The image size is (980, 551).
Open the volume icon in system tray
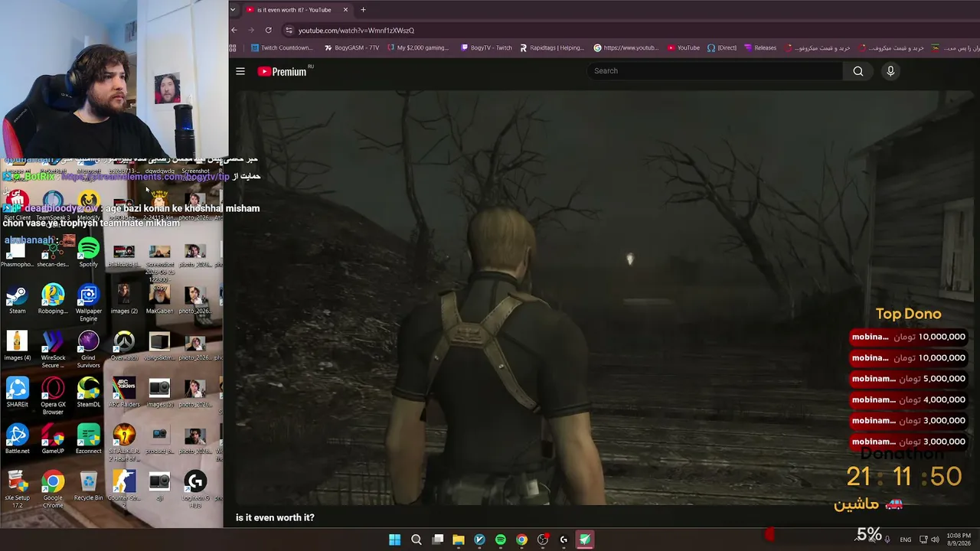point(935,540)
